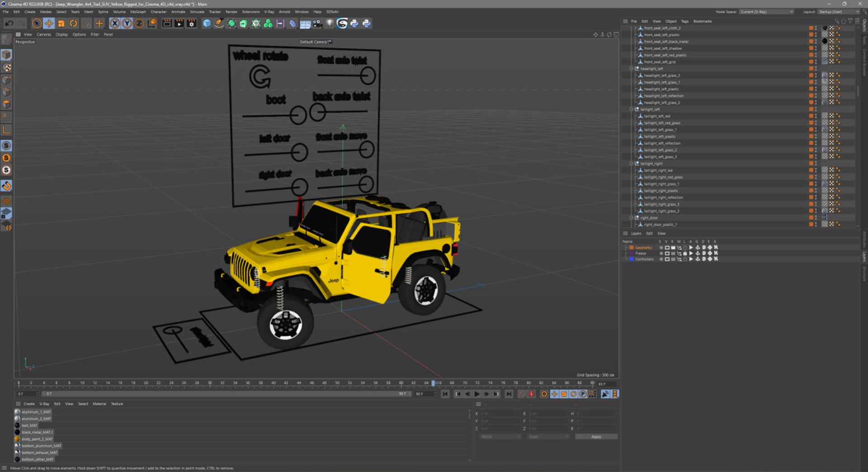Viewport: 868px width, 472px height.
Task: Select headlight_left_reflection object
Action: pyautogui.click(x=664, y=96)
